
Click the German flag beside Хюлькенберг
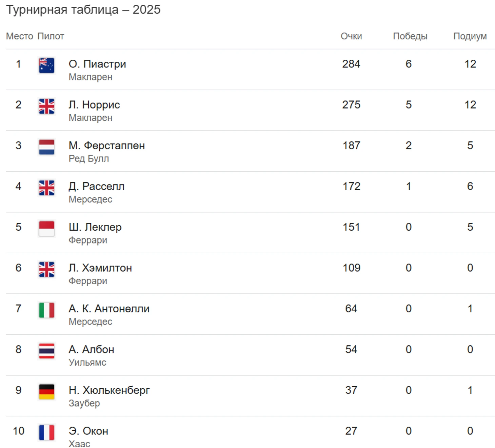click(46, 392)
